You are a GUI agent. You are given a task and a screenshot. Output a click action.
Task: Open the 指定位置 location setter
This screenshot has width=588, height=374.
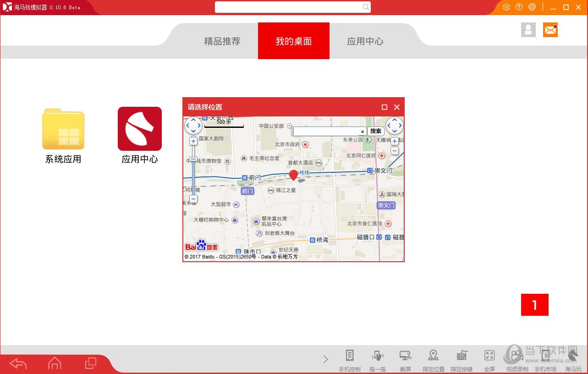434,360
